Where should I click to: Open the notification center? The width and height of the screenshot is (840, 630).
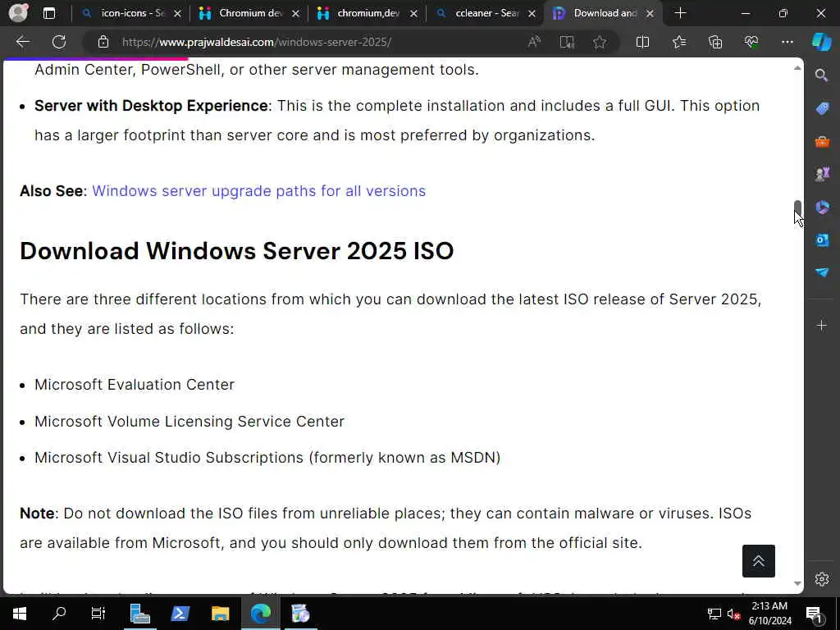click(x=815, y=614)
